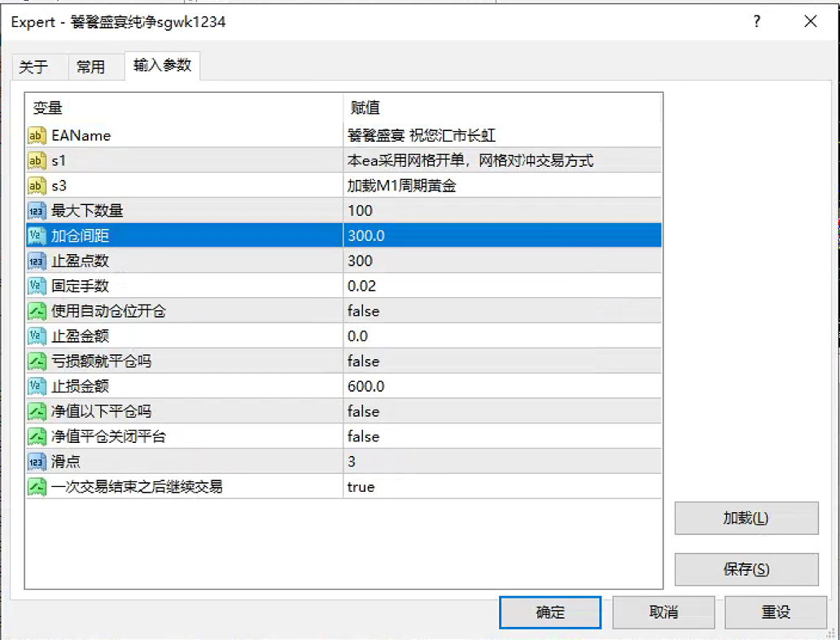Click the decimal icon beside 固定手数
This screenshot has width=840, height=640.
[37, 286]
